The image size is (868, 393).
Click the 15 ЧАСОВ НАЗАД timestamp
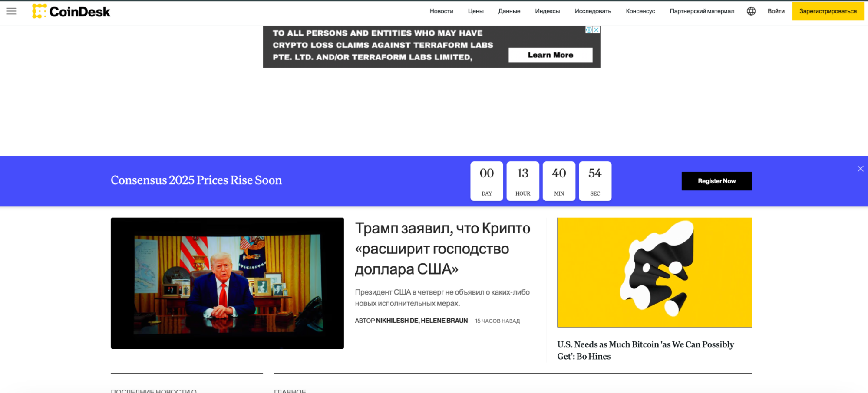pyautogui.click(x=497, y=321)
